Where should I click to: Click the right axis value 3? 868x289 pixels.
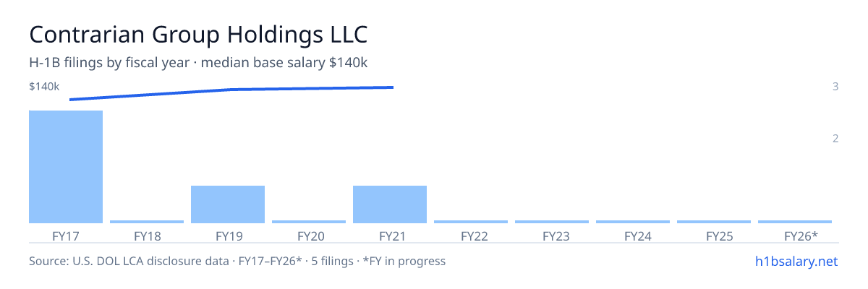coord(835,87)
